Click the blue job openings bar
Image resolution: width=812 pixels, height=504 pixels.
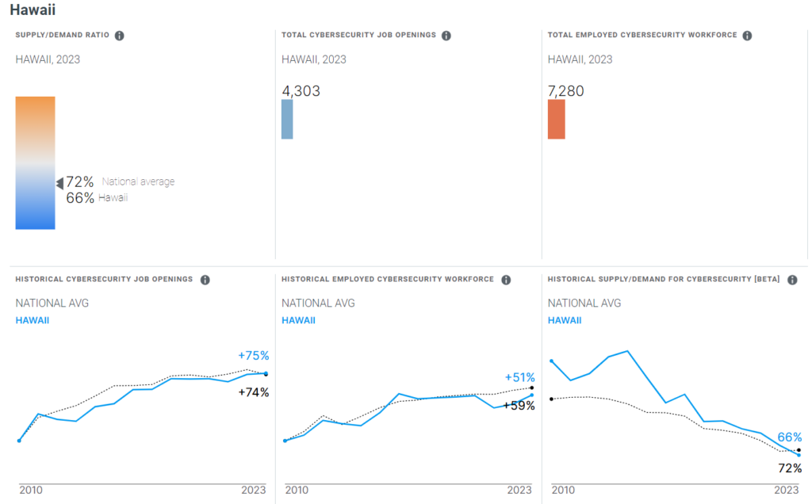tap(287, 119)
